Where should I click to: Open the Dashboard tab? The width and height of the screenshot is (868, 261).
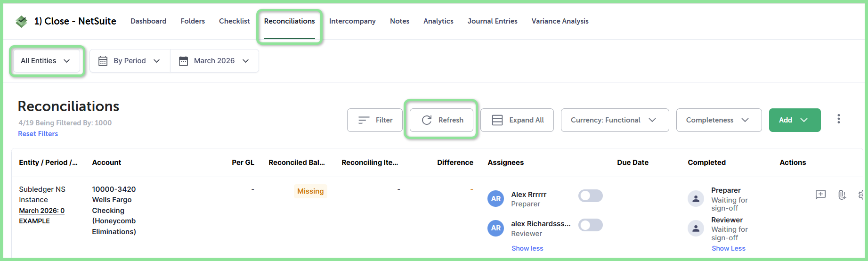pos(148,21)
